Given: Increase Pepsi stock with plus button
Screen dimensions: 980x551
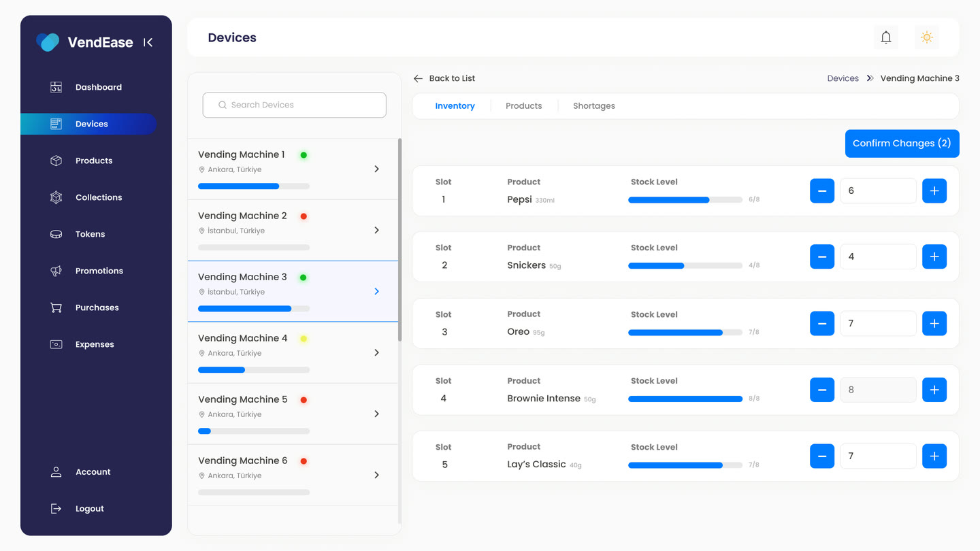Looking at the screenshot, I should 934,191.
